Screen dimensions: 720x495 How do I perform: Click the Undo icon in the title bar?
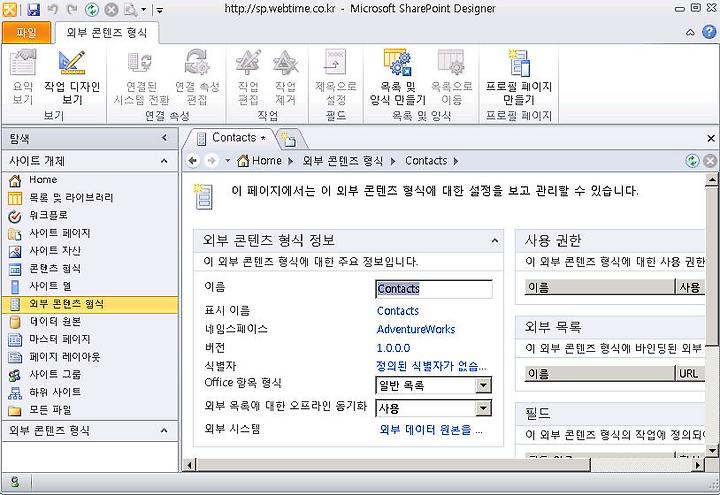[x=53, y=9]
